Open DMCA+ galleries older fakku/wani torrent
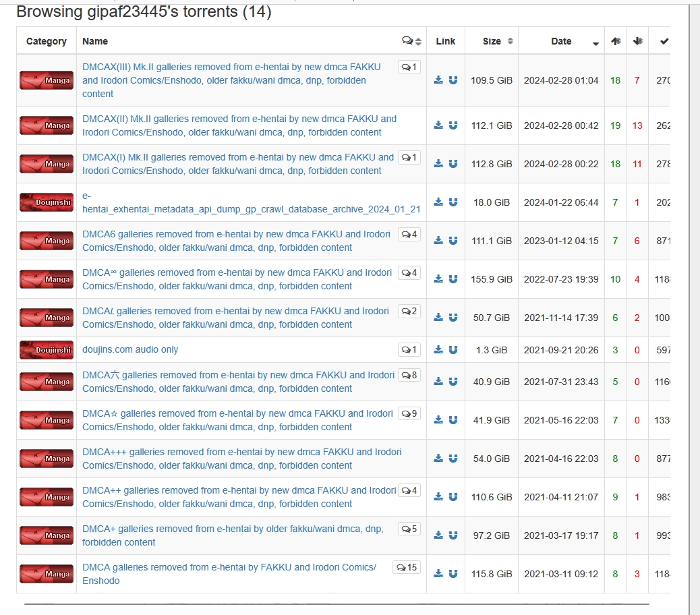The image size is (700, 615). [x=233, y=535]
